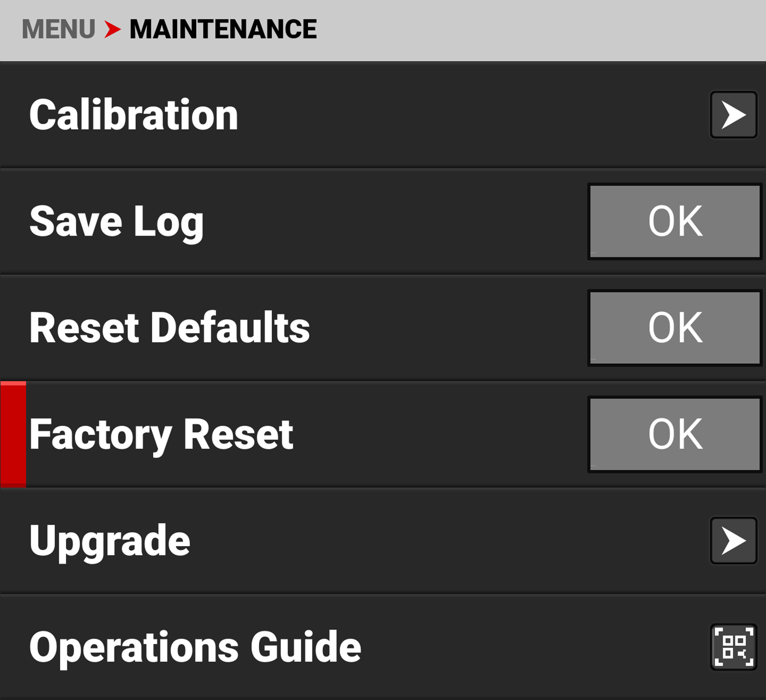Click empty area of Calibration row
The width and height of the screenshot is (766, 700).
[470, 115]
